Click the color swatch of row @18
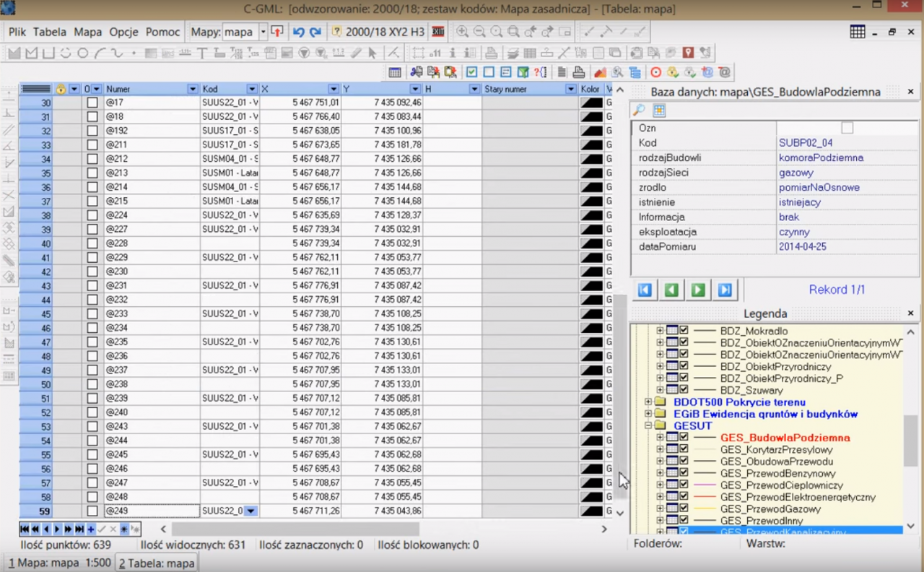This screenshot has width=924, height=572. coord(591,117)
